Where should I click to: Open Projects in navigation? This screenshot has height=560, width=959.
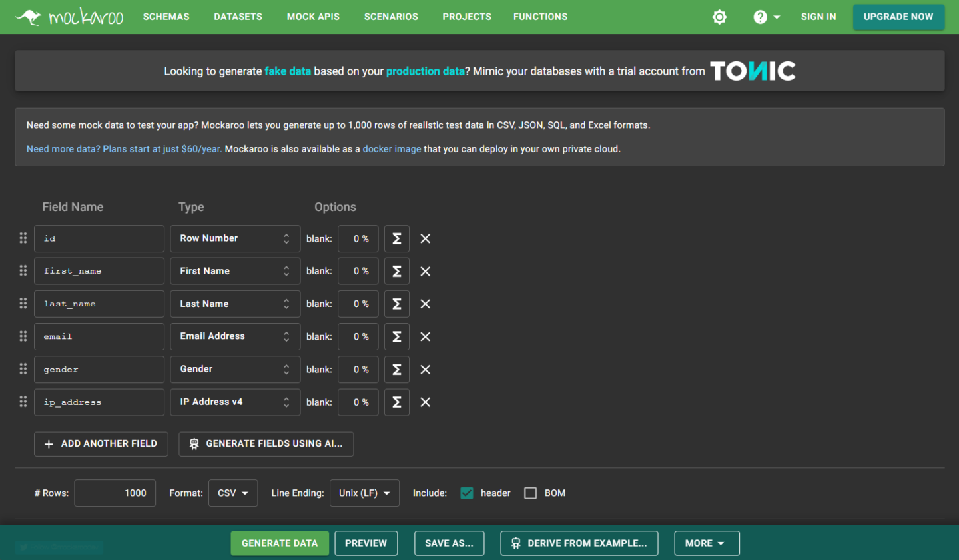pyautogui.click(x=467, y=17)
